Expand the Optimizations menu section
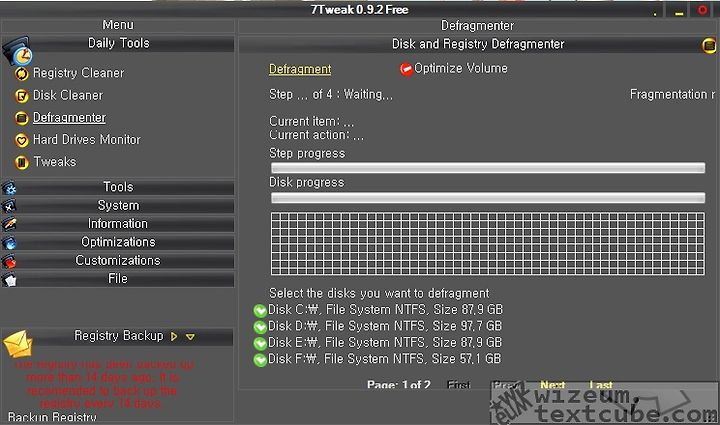This screenshot has height=425, width=720. pyautogui.click(x=118, y=242)
